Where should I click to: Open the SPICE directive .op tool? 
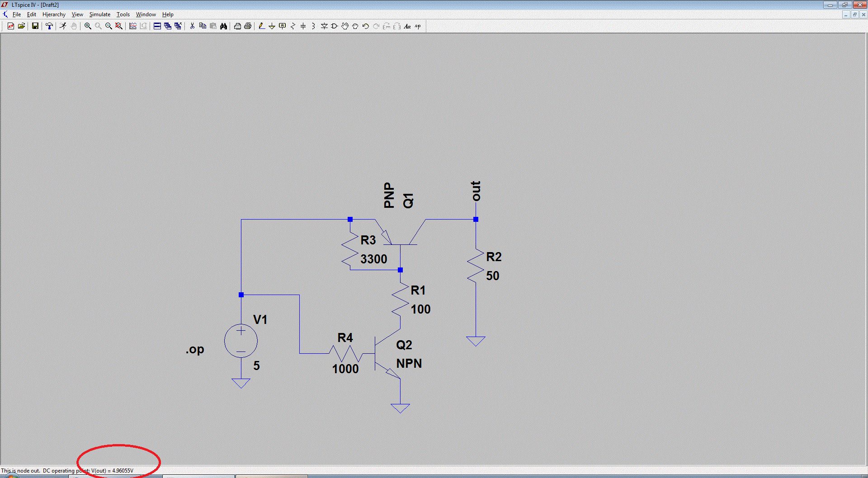point(418,26)
